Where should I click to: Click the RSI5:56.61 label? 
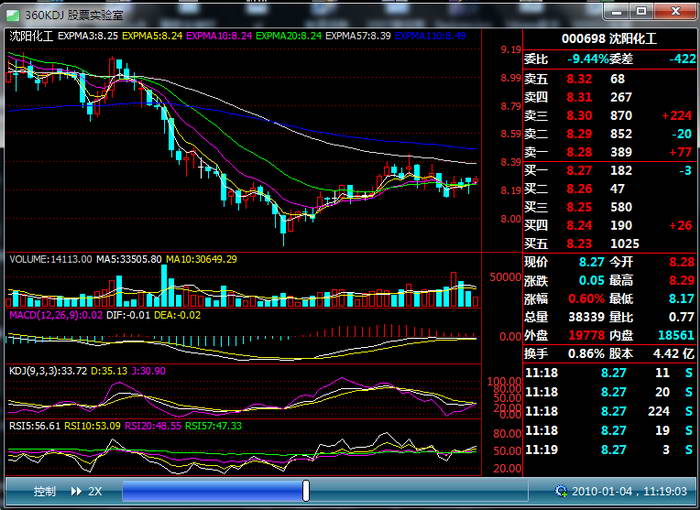[x=35, y=426]
